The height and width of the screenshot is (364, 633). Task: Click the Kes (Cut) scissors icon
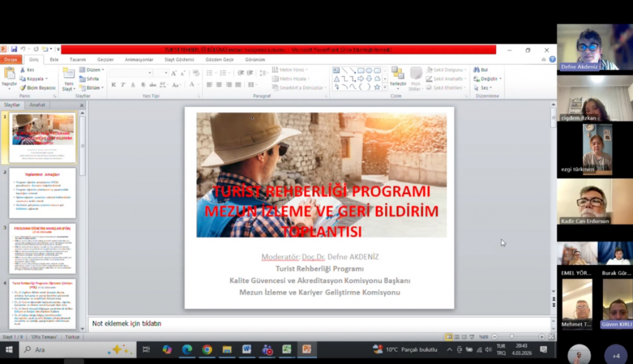coord(22,70)
